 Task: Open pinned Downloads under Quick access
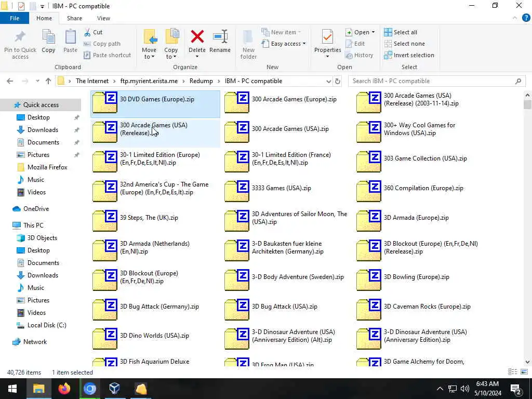pyautogui.click(x=43, y=129)
